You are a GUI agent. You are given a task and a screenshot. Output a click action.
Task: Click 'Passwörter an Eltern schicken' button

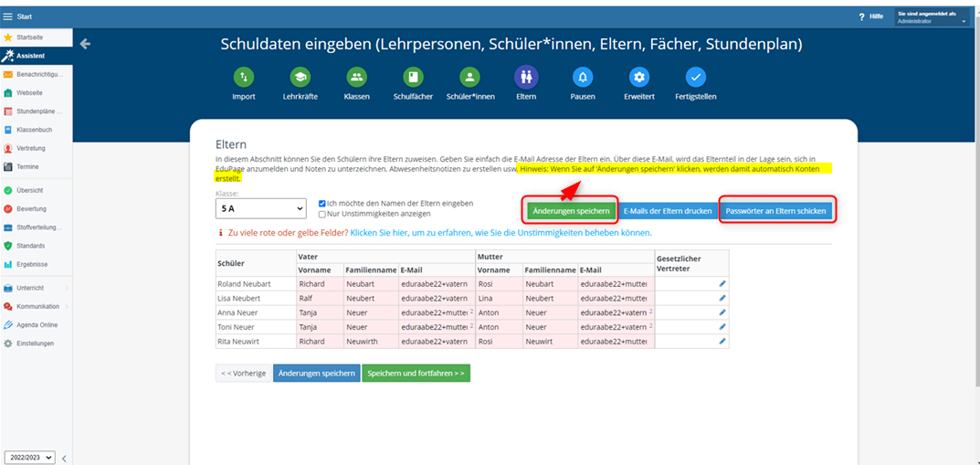click(x=775, y=211)
